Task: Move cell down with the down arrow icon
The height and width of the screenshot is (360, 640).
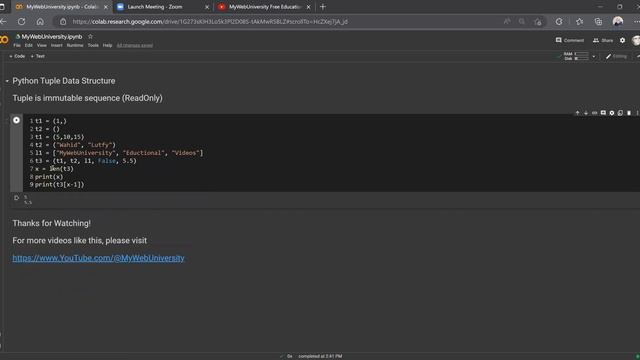Action: pyautogui.click(x=586, y=113)
